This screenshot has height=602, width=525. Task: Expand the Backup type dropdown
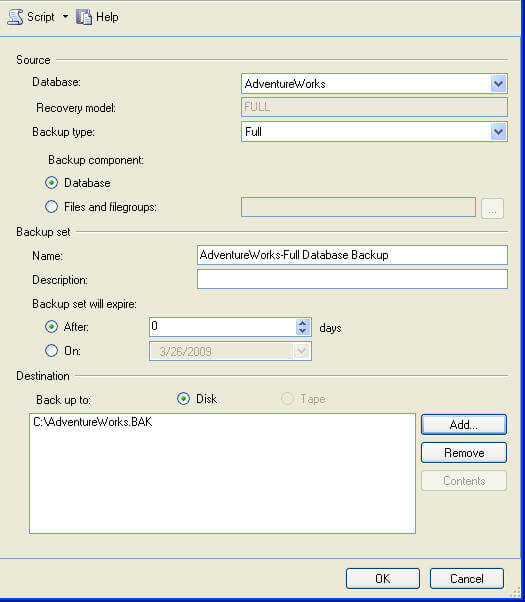point(498,132)
